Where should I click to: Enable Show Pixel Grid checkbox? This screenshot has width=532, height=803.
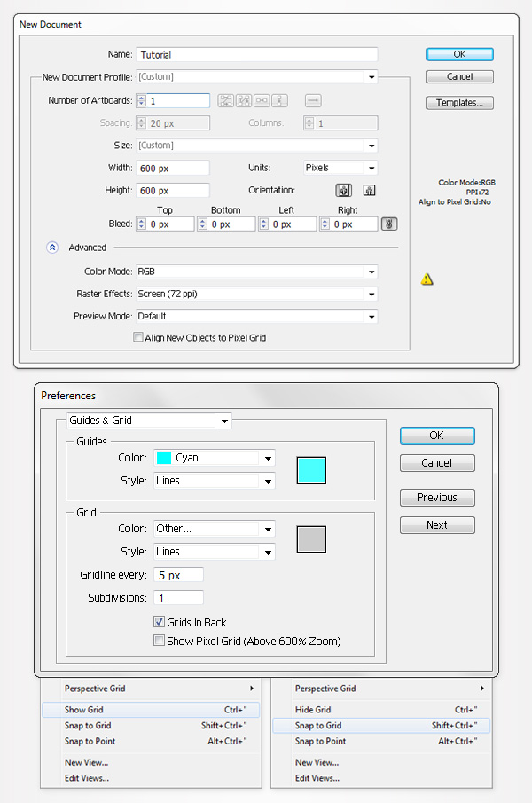(159, 641)
